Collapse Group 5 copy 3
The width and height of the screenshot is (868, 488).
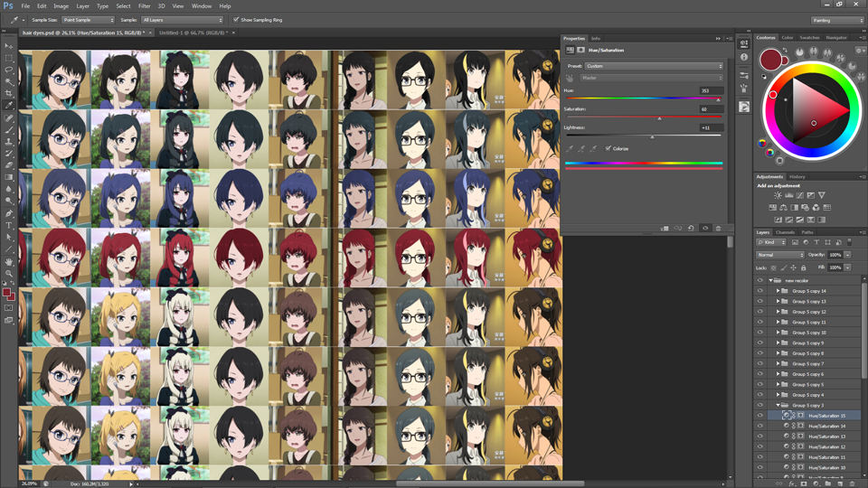click(x=778, y=405)
